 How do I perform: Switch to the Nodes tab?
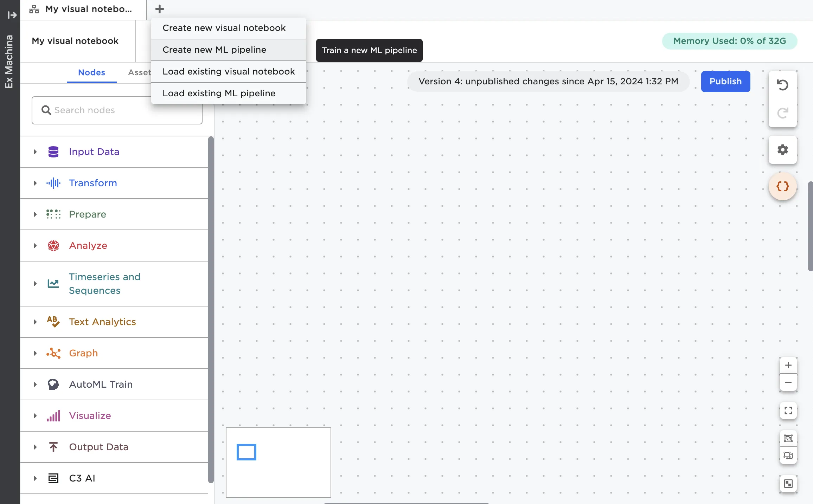point(91,72)
